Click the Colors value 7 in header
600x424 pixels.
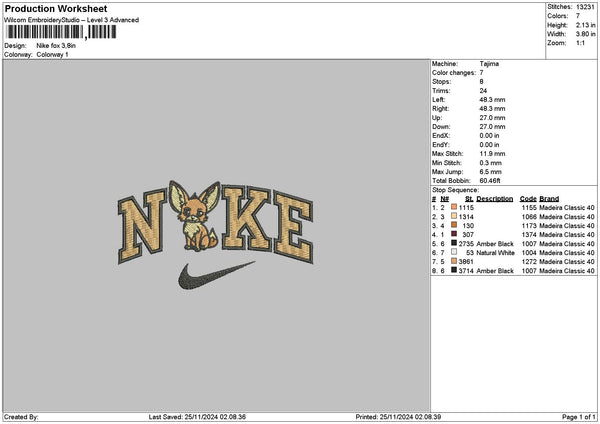[578, 16]
